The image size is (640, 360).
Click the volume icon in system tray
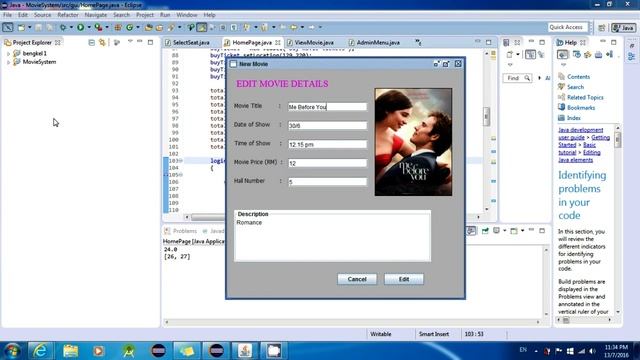[592, 351]
